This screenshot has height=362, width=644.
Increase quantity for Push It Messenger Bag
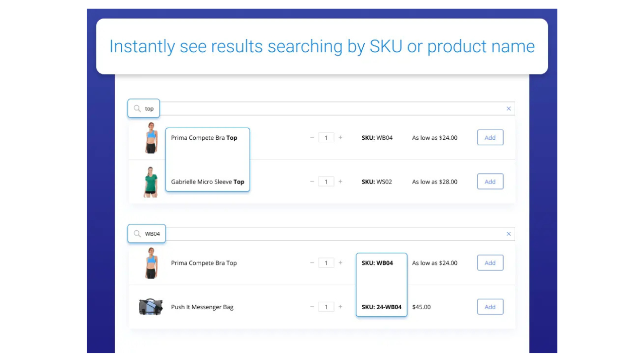click(341, 307)
